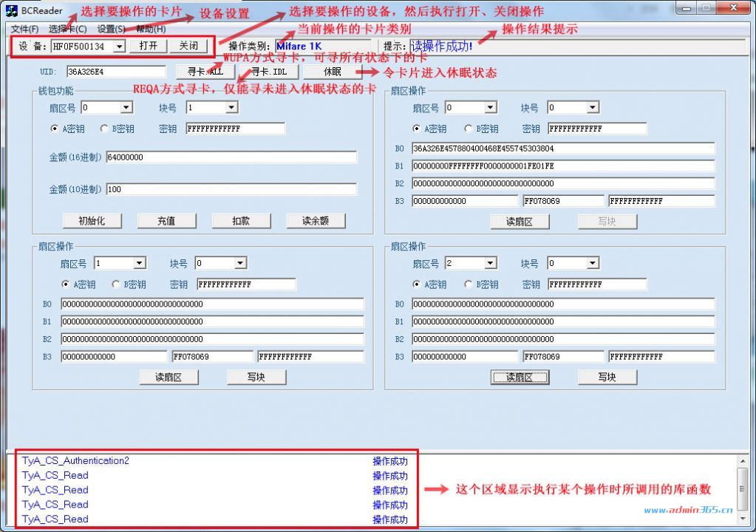Click log scrollbar up arrow
756x532 pixels.
coord(743,461)
